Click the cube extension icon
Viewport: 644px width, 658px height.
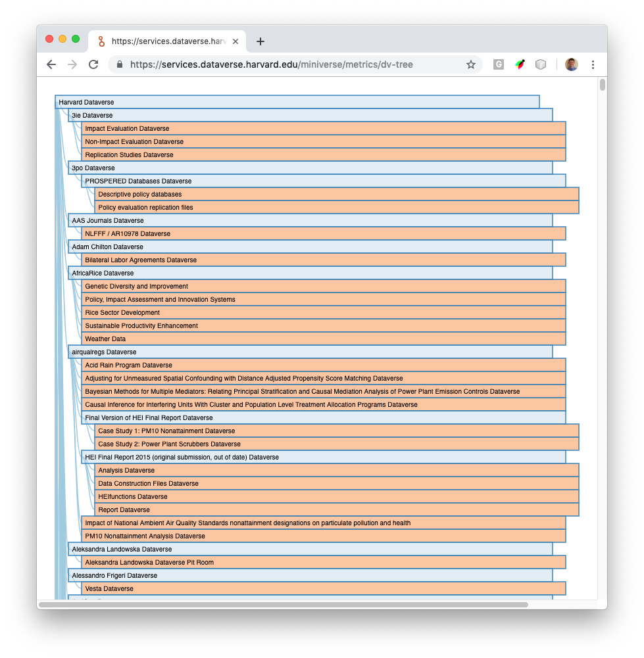541,64
